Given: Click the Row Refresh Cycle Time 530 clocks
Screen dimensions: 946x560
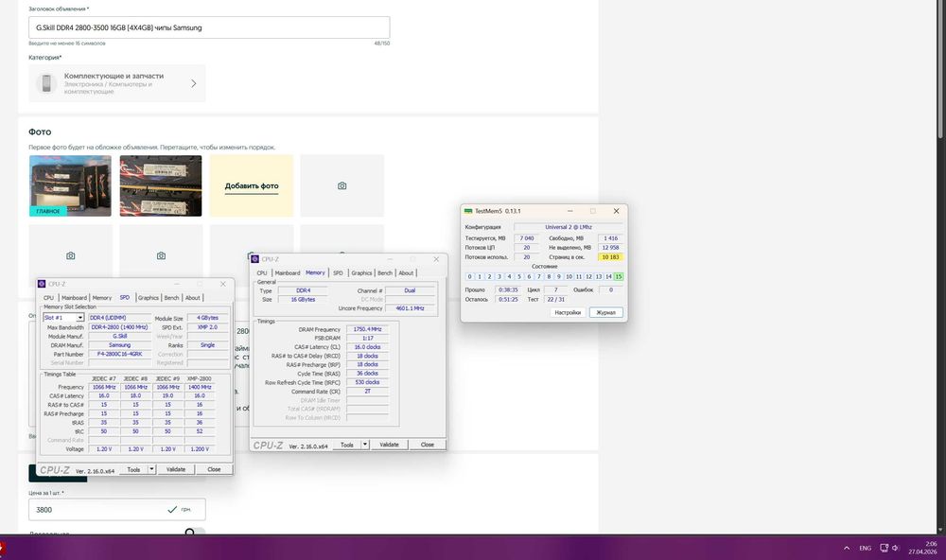Looking at the screenshot, I should 367,382.
